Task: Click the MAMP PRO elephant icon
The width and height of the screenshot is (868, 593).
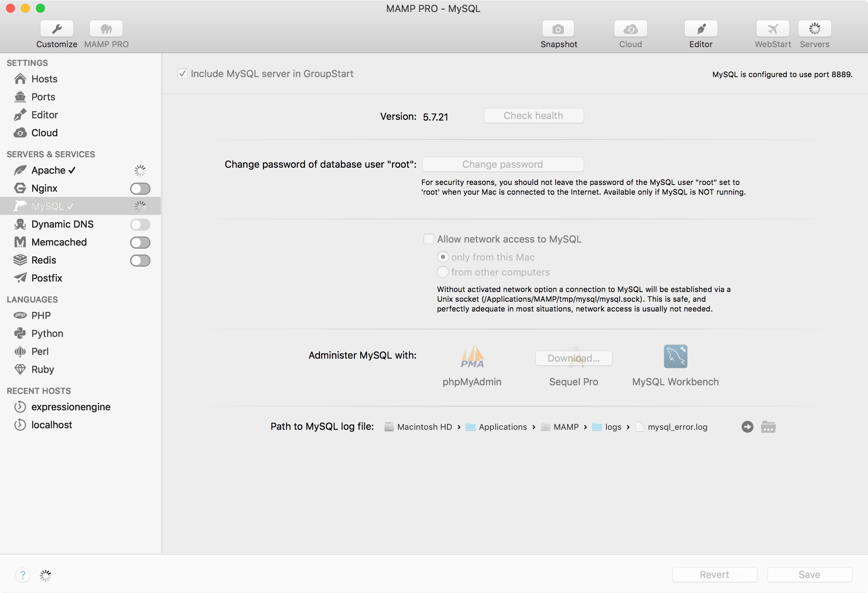Action: click(x=106, y=29)
